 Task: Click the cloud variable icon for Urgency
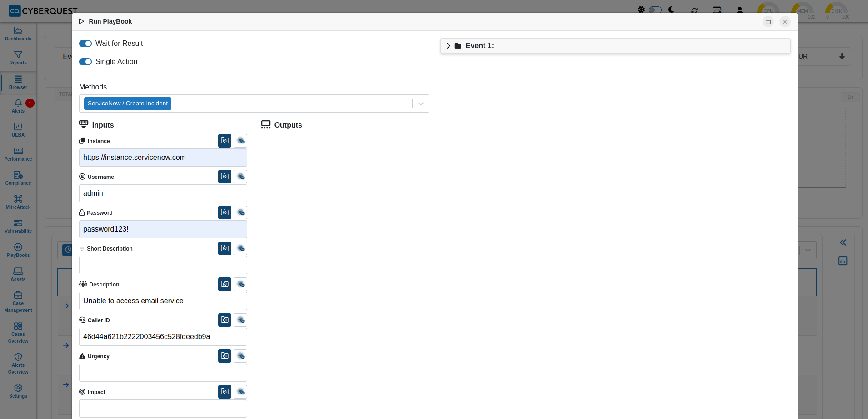click(240, 356)
